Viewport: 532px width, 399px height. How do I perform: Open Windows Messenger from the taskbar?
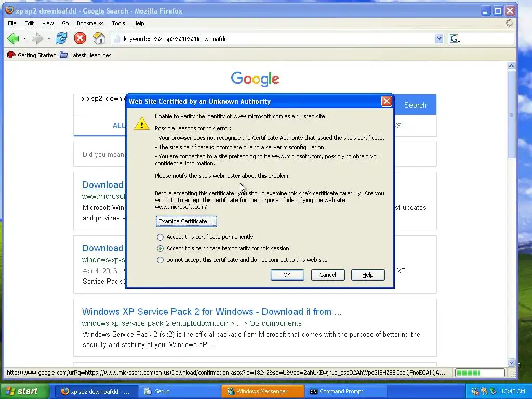tap(262, 391)
